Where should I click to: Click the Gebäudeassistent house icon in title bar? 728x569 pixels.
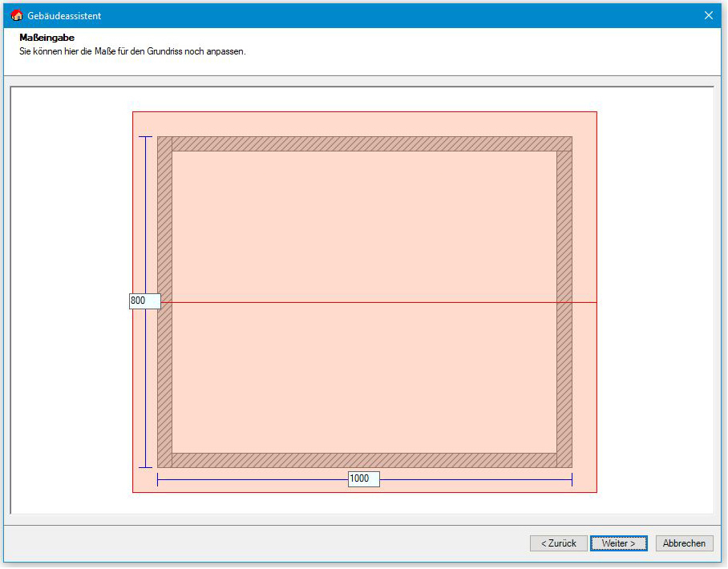[x=16, y=15]
